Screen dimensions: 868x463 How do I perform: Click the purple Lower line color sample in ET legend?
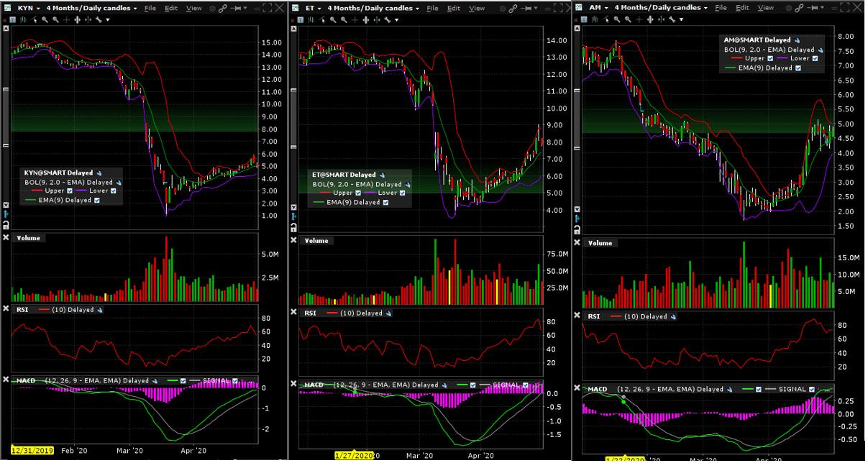[x=370, y=193]
